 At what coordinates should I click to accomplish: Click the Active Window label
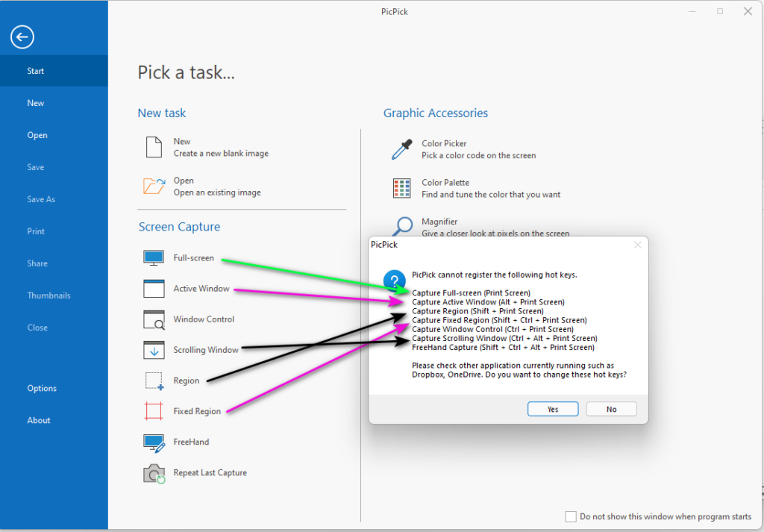click(x=201, y=289)
